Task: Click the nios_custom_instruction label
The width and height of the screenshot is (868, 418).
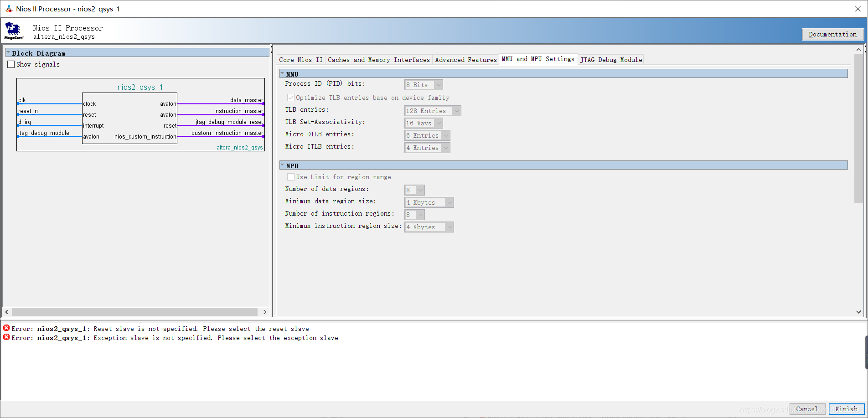Action: click(x=145, y=136)
